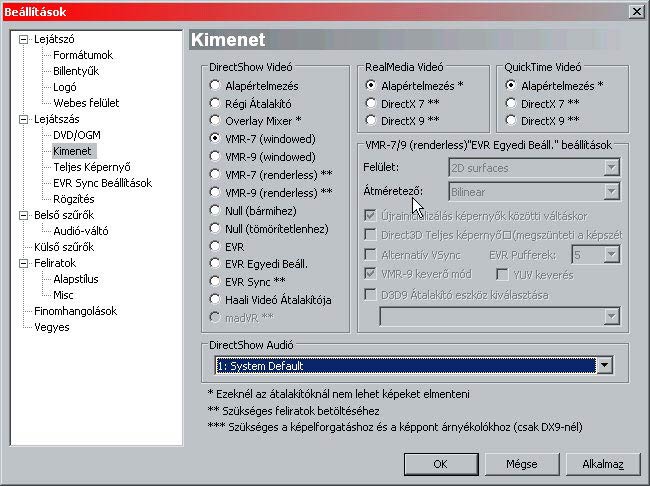
Task: Go to Billentyűk settings page
Action: [76, 71]
